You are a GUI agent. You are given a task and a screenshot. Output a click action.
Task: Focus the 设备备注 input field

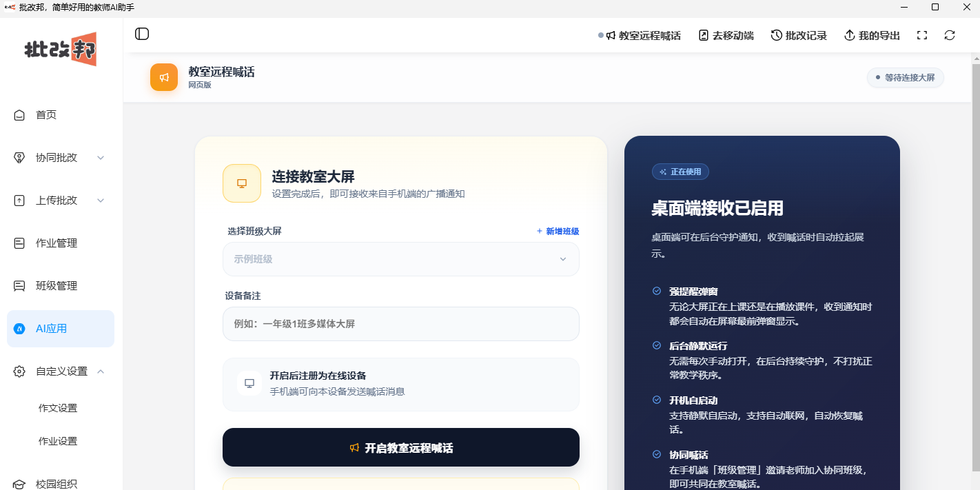(401, 324)
